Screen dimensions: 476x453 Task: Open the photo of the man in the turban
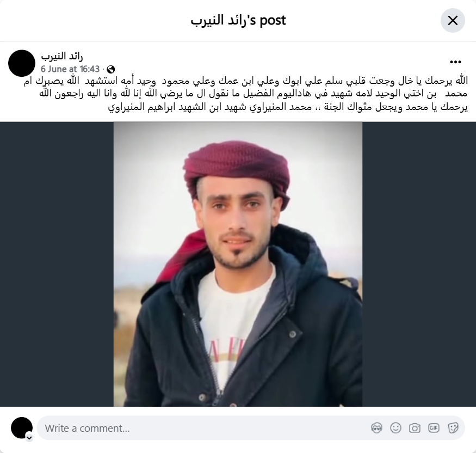238,264
